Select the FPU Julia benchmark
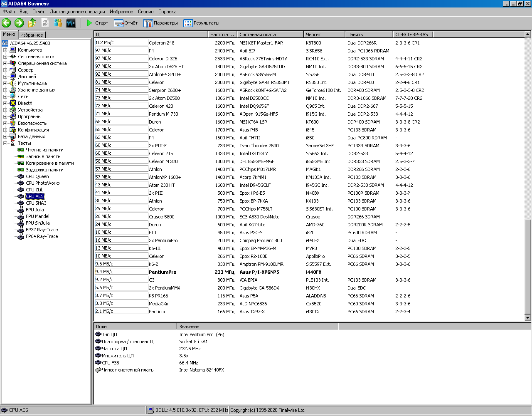Image resolution: width=532 pixels, height=416 pixels. point(34,210)
